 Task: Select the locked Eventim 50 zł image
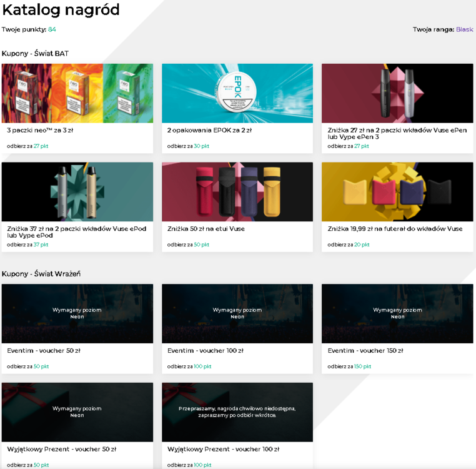coord(77,314)
